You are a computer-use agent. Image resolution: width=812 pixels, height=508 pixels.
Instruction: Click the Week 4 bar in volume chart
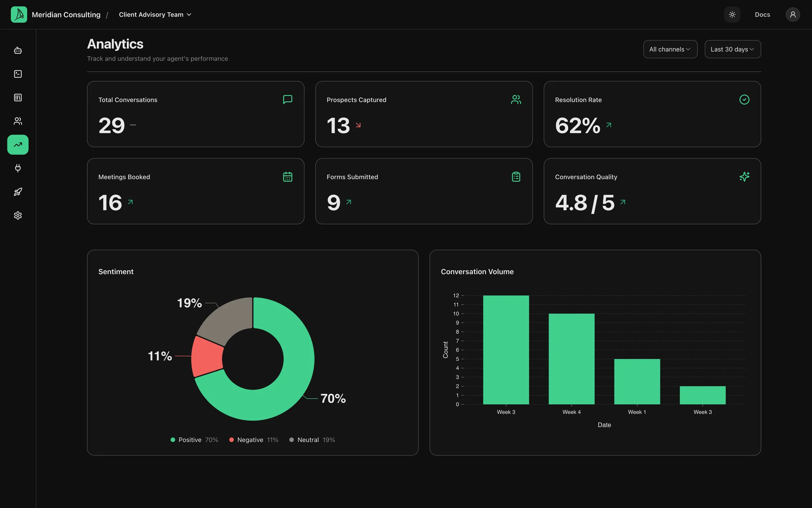pyautogui.click(x=571, y=359)
